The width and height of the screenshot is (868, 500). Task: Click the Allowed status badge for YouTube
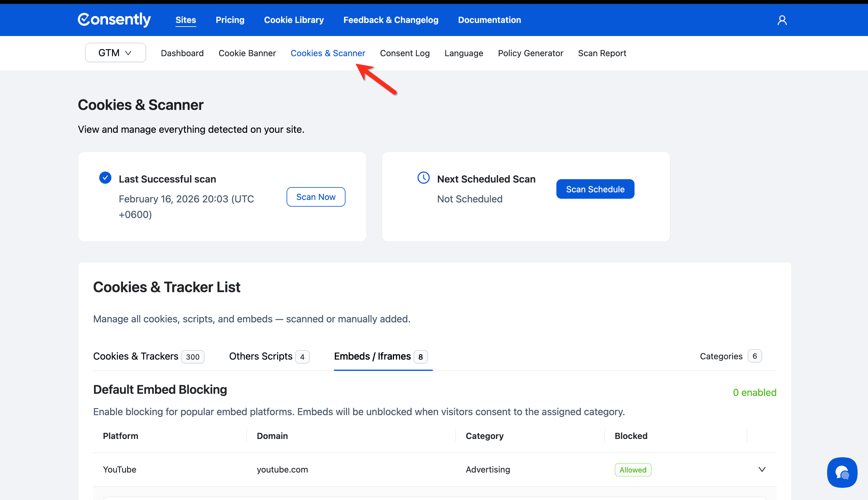point(632,470)
